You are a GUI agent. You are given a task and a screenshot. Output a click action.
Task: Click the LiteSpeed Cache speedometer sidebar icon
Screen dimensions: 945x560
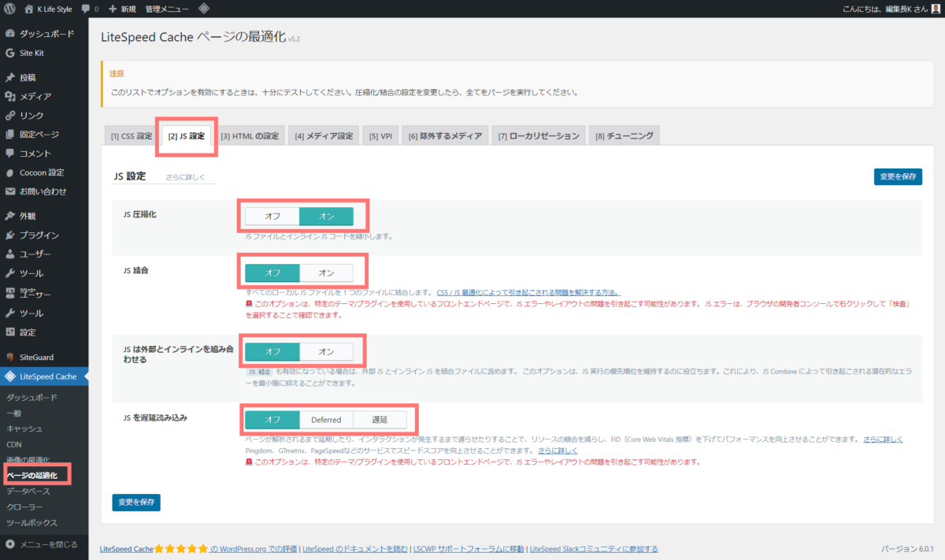[x=9, y=376]
